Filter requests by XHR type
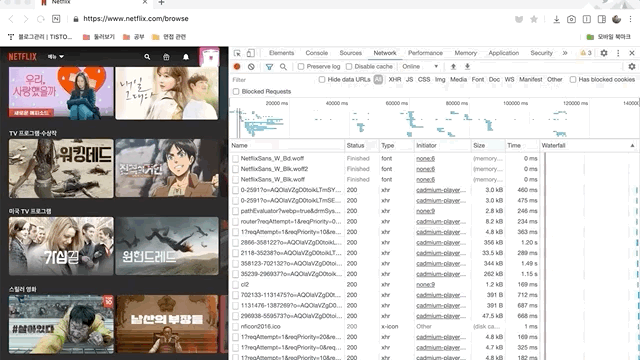Screen dimensions: 640x360 click(395, 80)
